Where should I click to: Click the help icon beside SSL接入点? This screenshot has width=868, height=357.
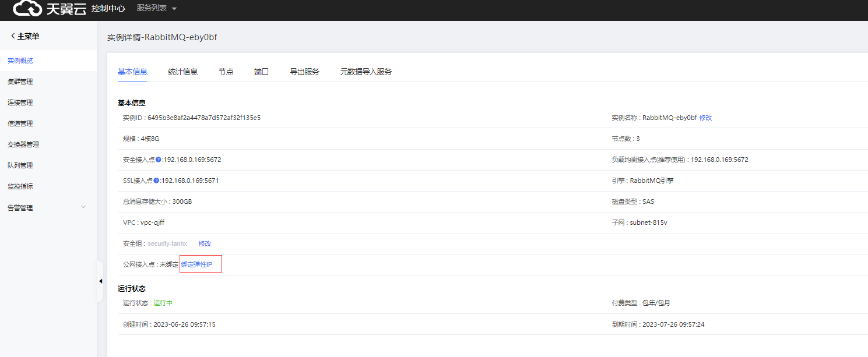tap(156, 181)
